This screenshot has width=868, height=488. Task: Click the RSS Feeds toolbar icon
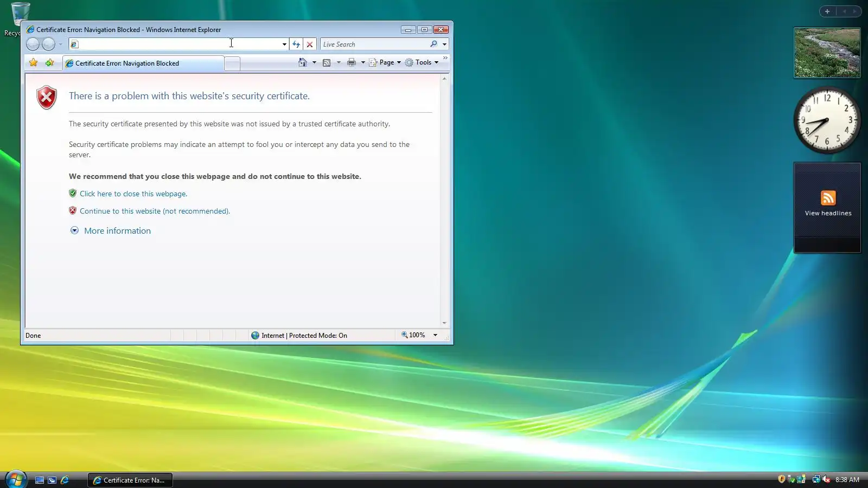click(x=327, y=62)
